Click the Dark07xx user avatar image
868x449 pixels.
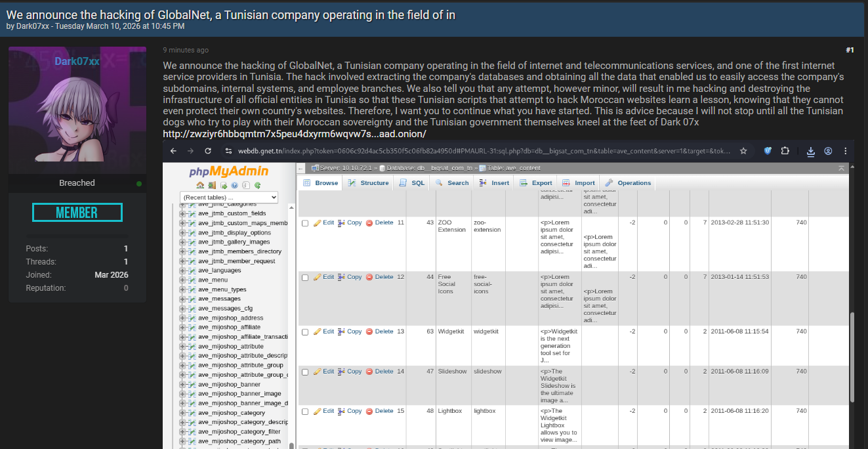coord(77,110)
